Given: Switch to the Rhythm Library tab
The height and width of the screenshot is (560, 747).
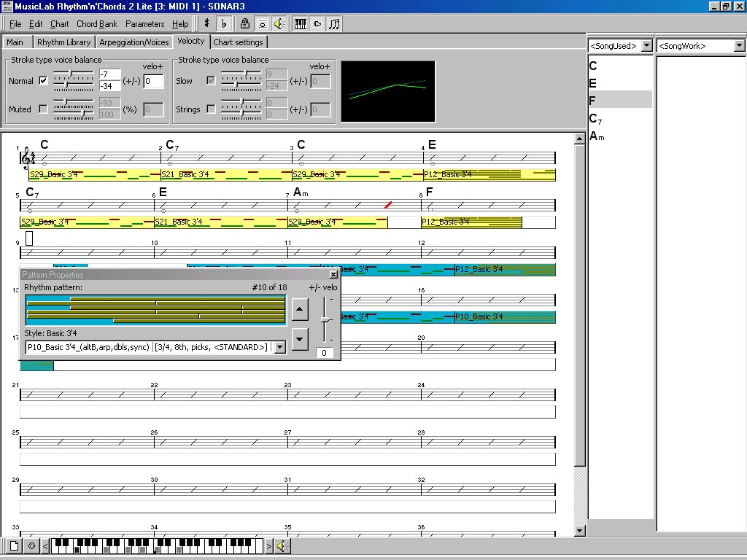Looking at the screenshot, I should tap(64, 42).
